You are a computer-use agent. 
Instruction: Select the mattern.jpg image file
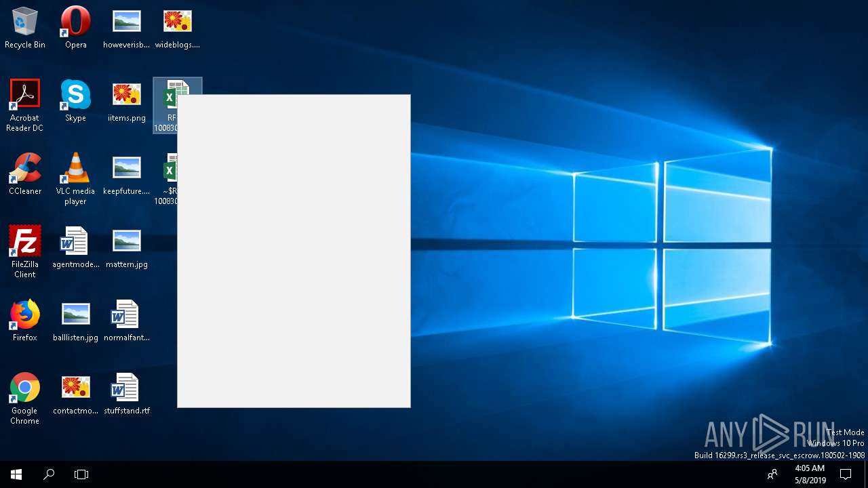pyautogui.click(x=126, y=247)
